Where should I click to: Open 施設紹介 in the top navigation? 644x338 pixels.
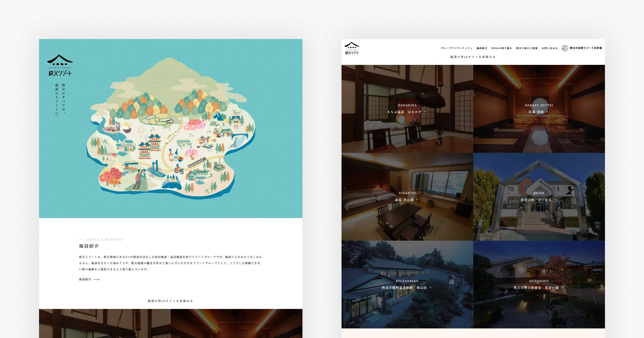click(482, 48)
